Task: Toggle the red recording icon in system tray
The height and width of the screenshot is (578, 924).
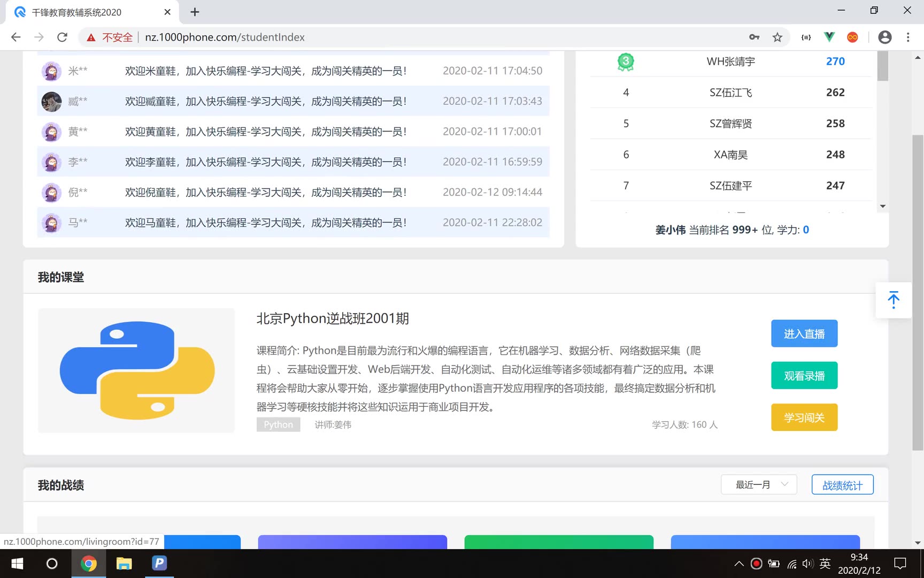Action: [x=756, y=564]
